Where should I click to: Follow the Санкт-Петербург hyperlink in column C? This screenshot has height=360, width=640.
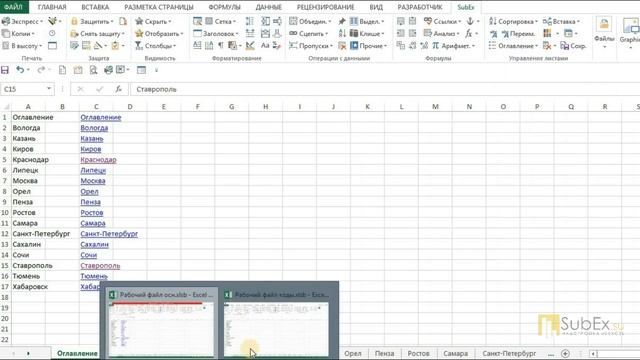pos(109,234)
